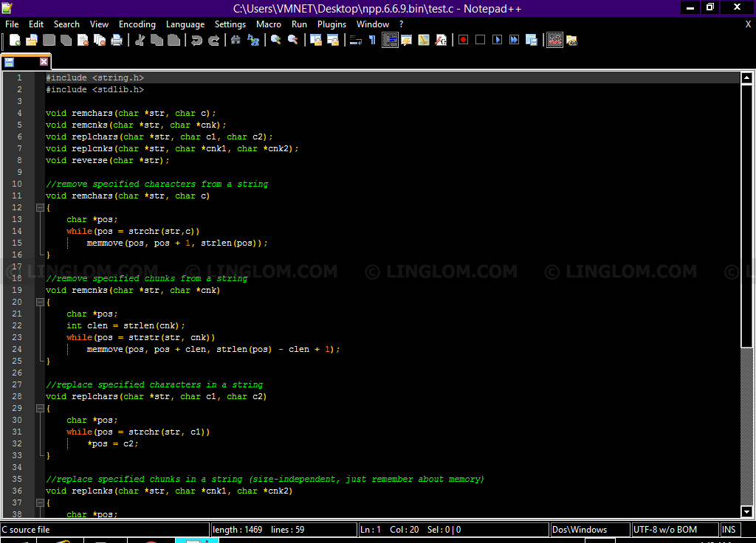This screenshot has height=543, width=756.
Task: Collapse replcnks function fold at line 37
Action: (40, 502)
